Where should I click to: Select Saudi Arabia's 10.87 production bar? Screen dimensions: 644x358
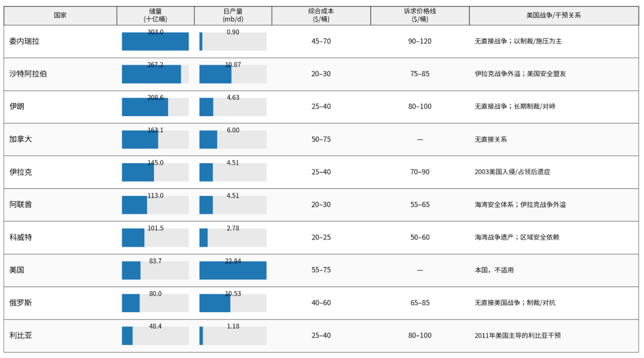pyautogui.click(x=215, y=74)
